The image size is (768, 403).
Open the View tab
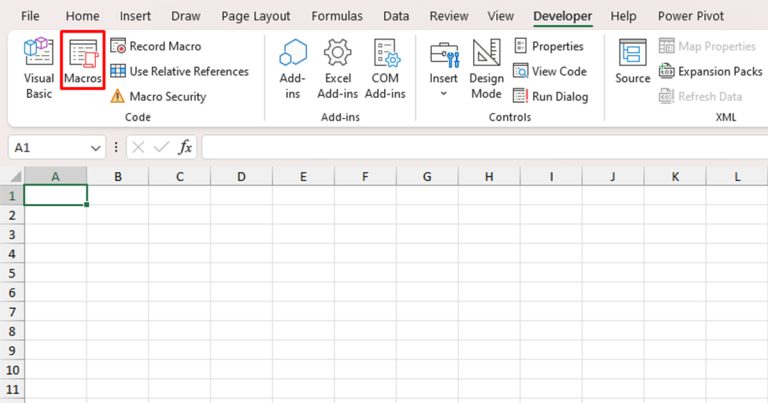pyautogui.click(x=501, y=16)
